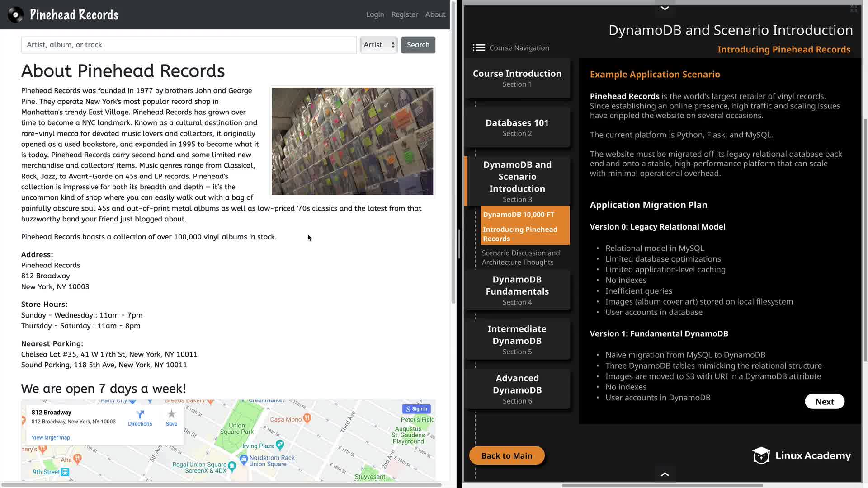868x488 pixels.
Task: Click the Pinehead Records vinyl logo icon
Action: click(16, 15)
